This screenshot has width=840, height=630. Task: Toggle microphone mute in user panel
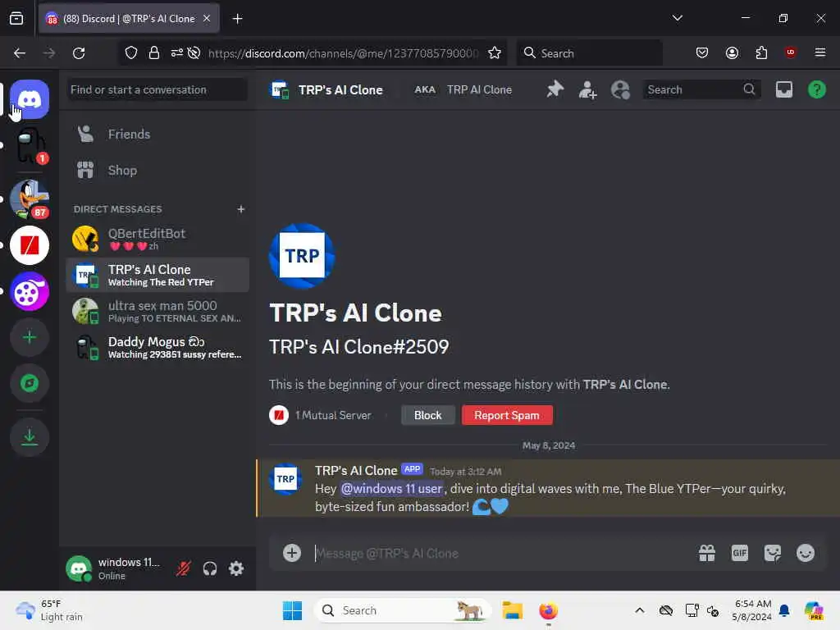(x=184, y=568)
